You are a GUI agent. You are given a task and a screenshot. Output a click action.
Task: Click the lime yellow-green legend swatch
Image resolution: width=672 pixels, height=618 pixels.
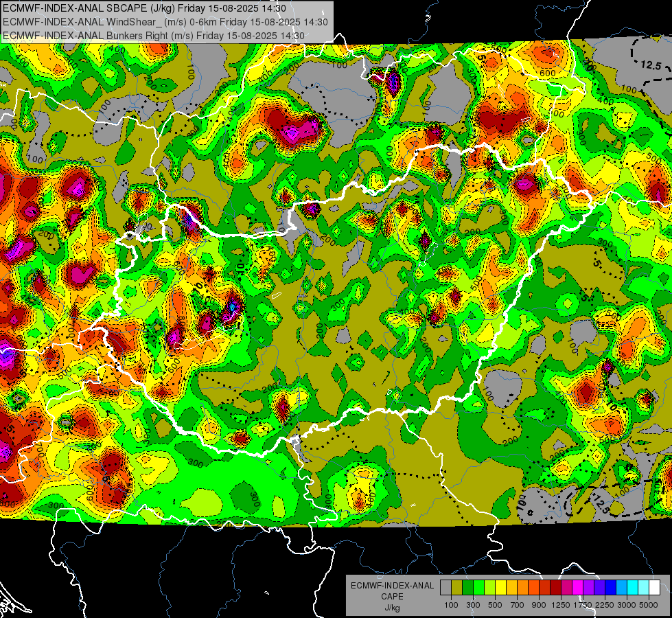[x=490, y=587]
